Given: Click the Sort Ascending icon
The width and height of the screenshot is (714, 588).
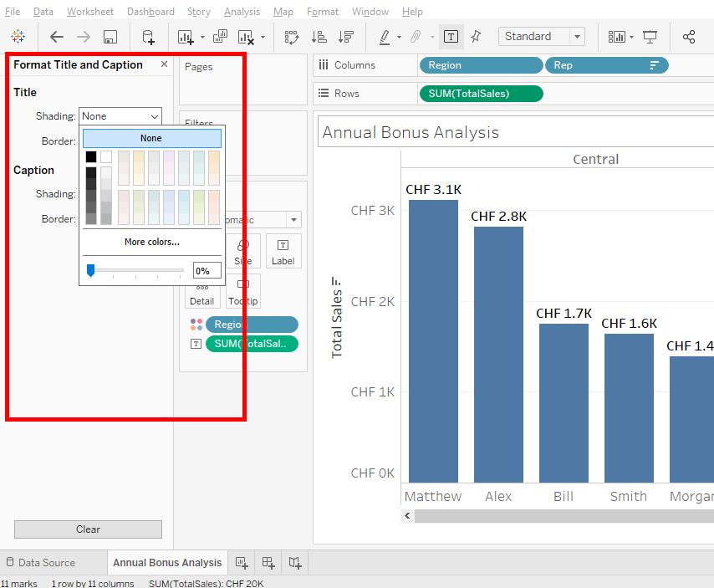Looking at the screenshot, I should 319,37.
